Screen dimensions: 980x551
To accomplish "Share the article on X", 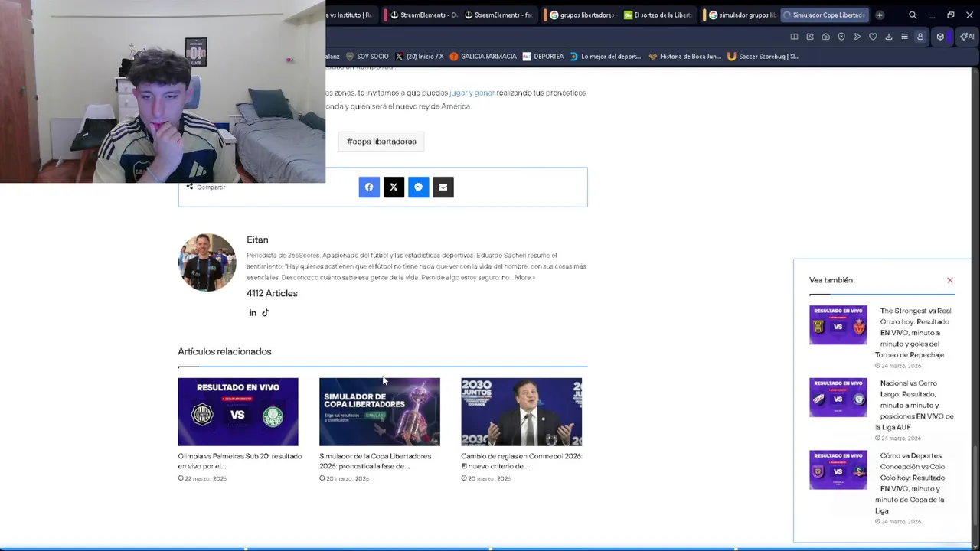I will pos(394,187).
